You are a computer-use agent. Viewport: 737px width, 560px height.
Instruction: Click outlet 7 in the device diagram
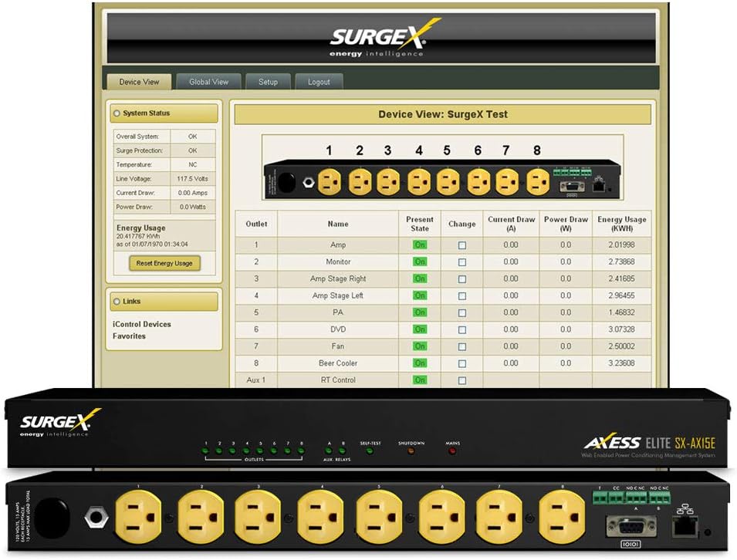pos(507,182)
